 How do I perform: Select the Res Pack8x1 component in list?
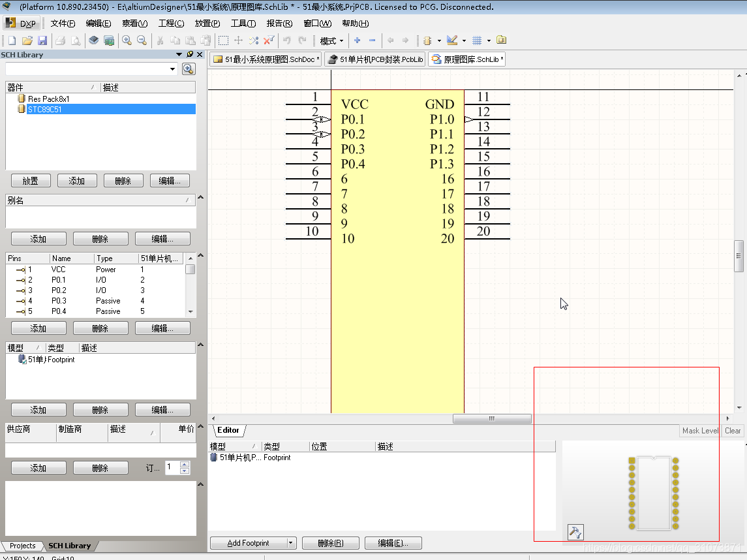[48, 99]
